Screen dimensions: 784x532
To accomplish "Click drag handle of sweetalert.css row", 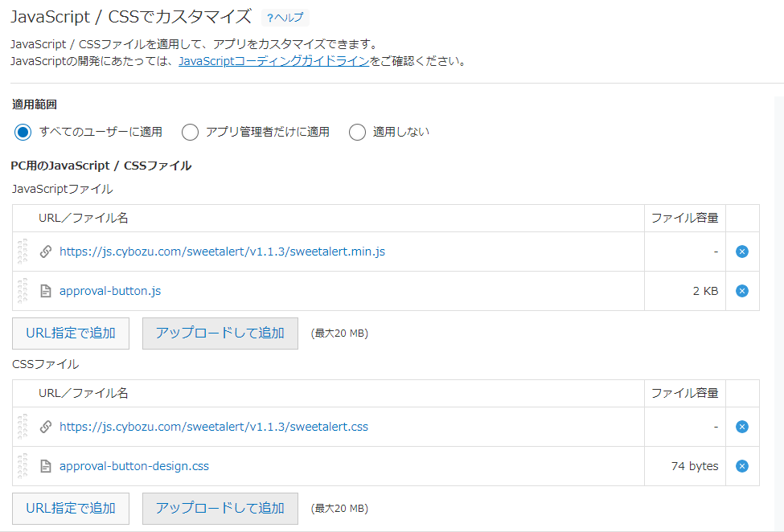I will point(23,427).
